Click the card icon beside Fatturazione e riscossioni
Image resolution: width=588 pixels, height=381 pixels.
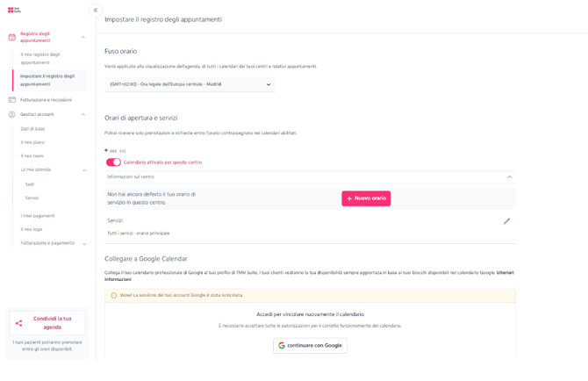coord(11,100)
